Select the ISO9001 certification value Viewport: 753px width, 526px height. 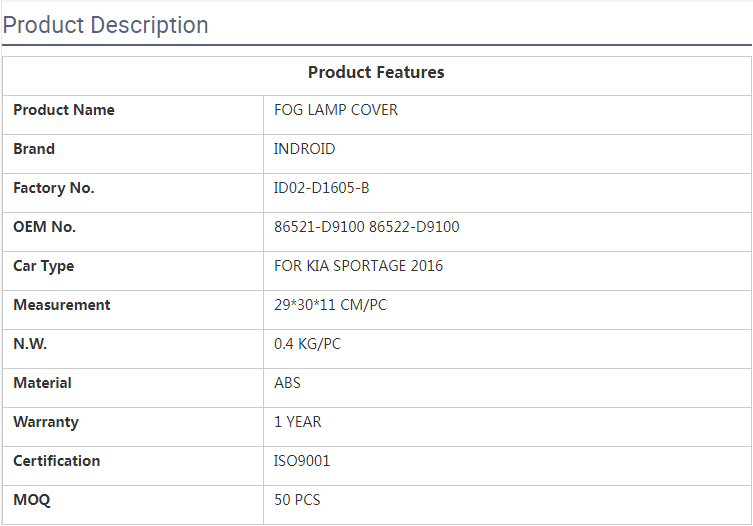click(302, 461)
